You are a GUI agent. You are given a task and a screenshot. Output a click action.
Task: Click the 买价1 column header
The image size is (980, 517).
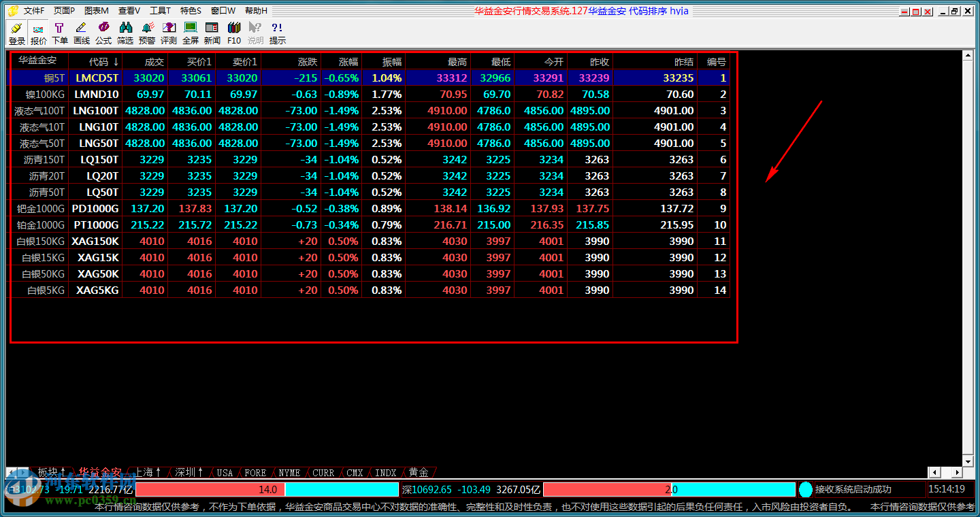click(x=191, y=61)
